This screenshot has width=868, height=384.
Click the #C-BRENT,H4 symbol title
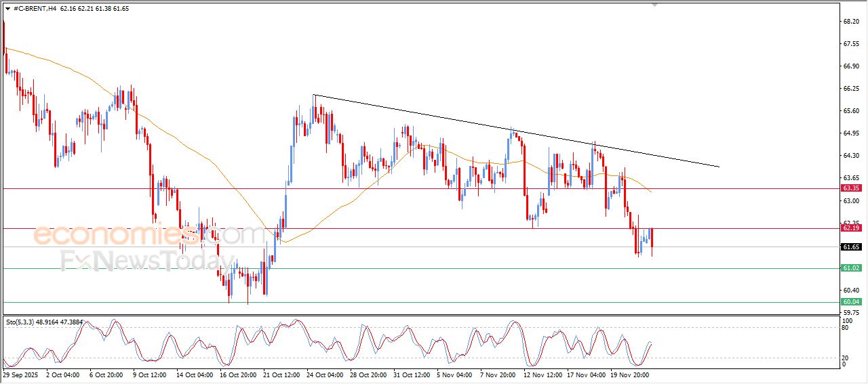click(35, 9)
